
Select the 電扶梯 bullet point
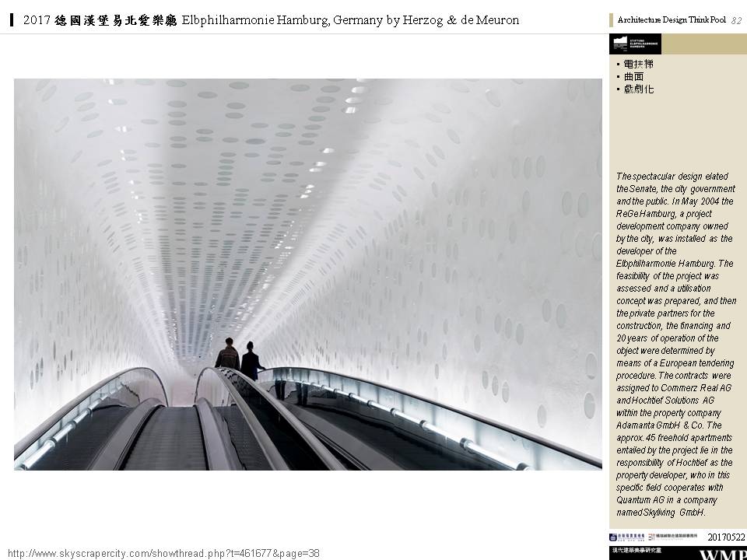[638, 65]
